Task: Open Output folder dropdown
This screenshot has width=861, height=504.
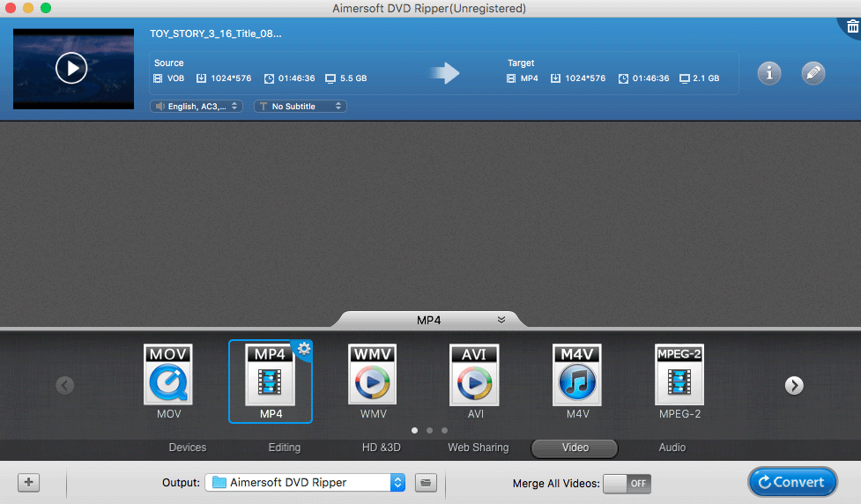Action: 305,483
